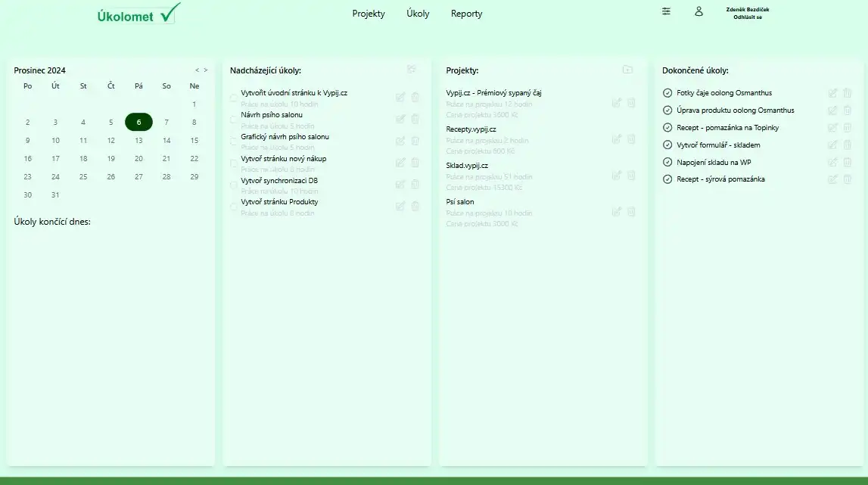Click the 'Odhlásit se' logout link

[x=747, y=17]
